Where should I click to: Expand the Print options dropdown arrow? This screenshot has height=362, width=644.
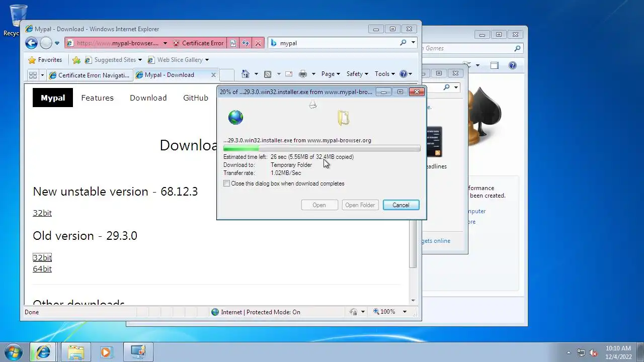(x=313, y=74)
